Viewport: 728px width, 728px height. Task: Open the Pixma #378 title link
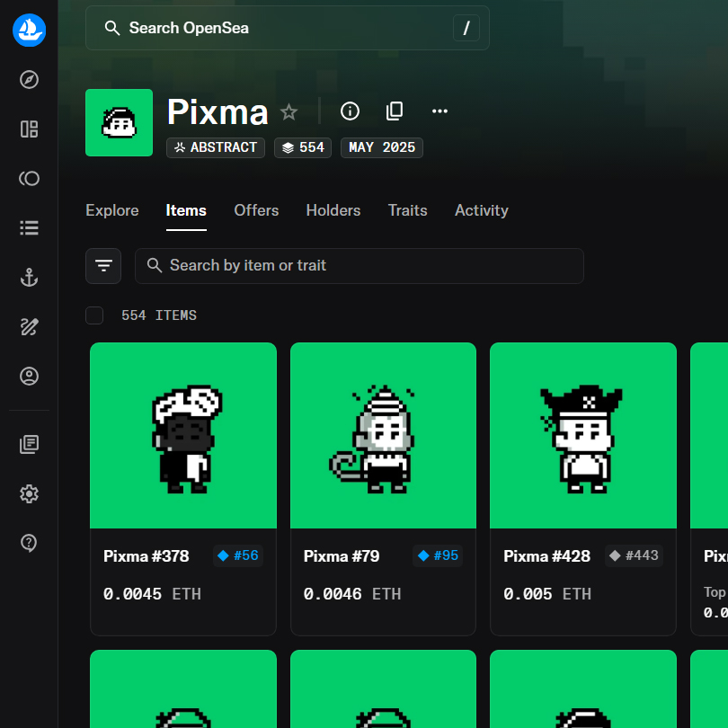coord(146,555)
